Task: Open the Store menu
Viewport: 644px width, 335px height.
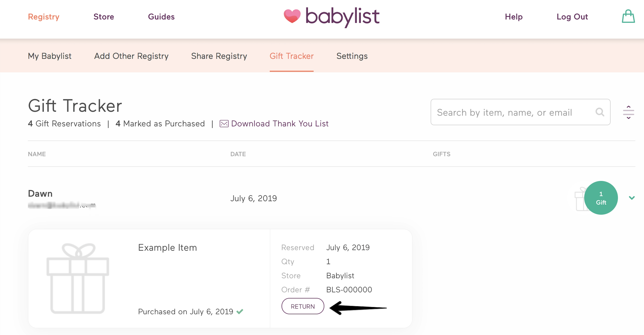Action: coord(104,17)
